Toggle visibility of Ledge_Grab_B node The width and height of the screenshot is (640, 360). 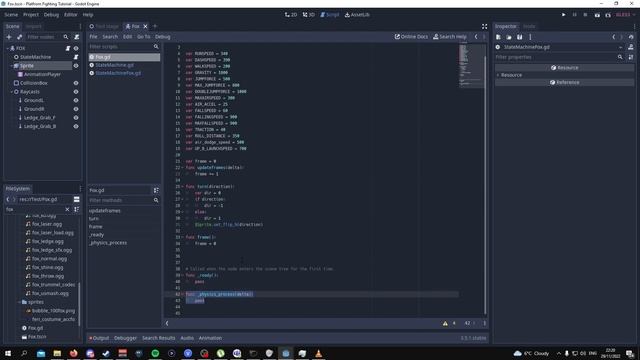(x=76, y=126)
